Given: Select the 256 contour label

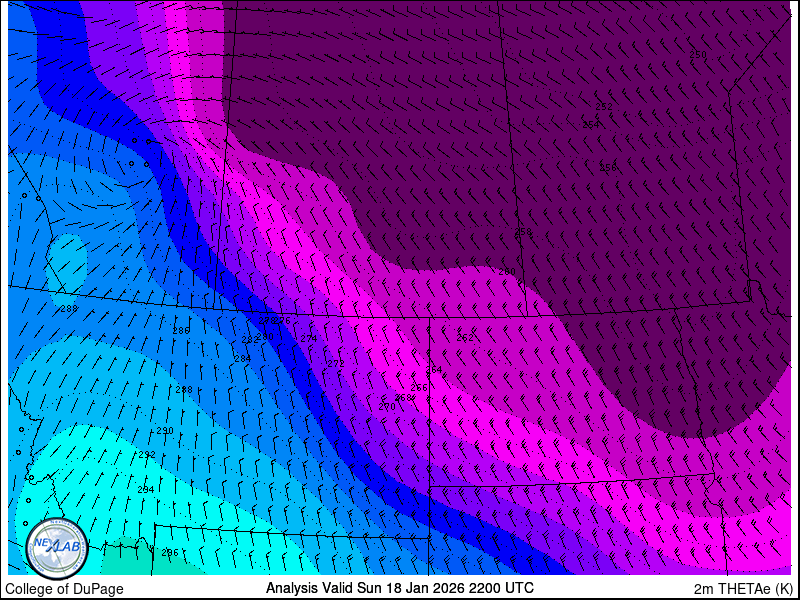Looking at the screenshot, I should (x=608, y=168).
